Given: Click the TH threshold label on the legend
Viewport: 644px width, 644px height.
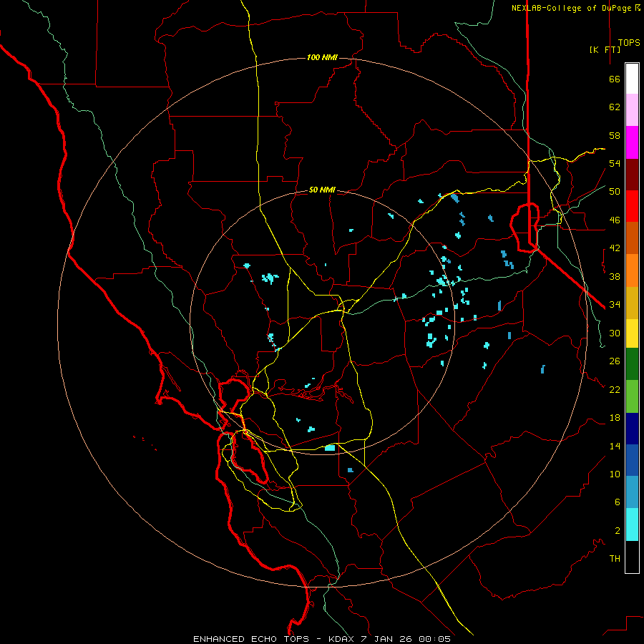Looking at the screenshot, I should coord(615,559).
